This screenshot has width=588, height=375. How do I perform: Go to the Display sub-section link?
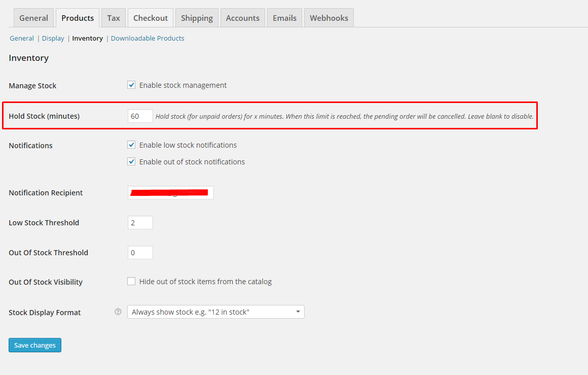(53, 39)
